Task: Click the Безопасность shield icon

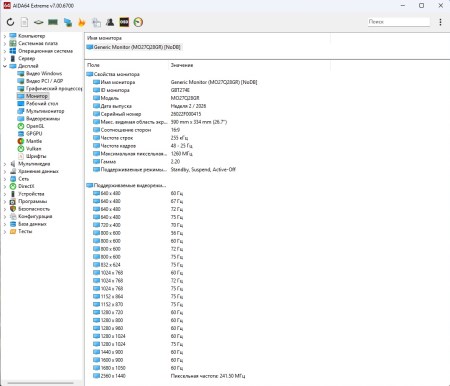Action: pyautogui.click(x=13, y=209)
